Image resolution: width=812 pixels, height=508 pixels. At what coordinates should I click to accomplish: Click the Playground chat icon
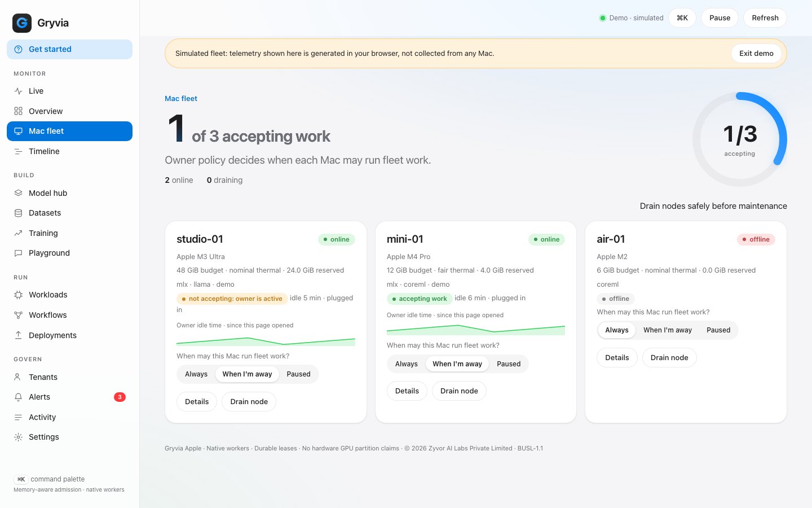point(18,253)
